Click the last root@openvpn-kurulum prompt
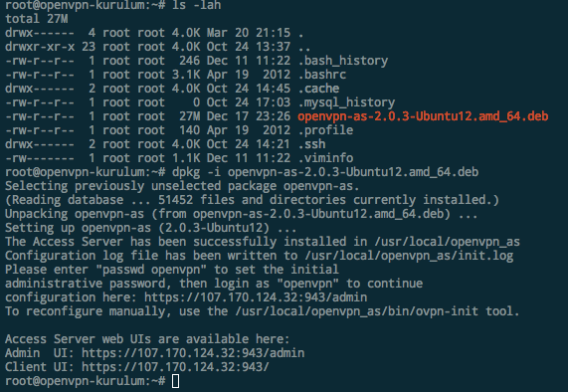 coord(86,381)
